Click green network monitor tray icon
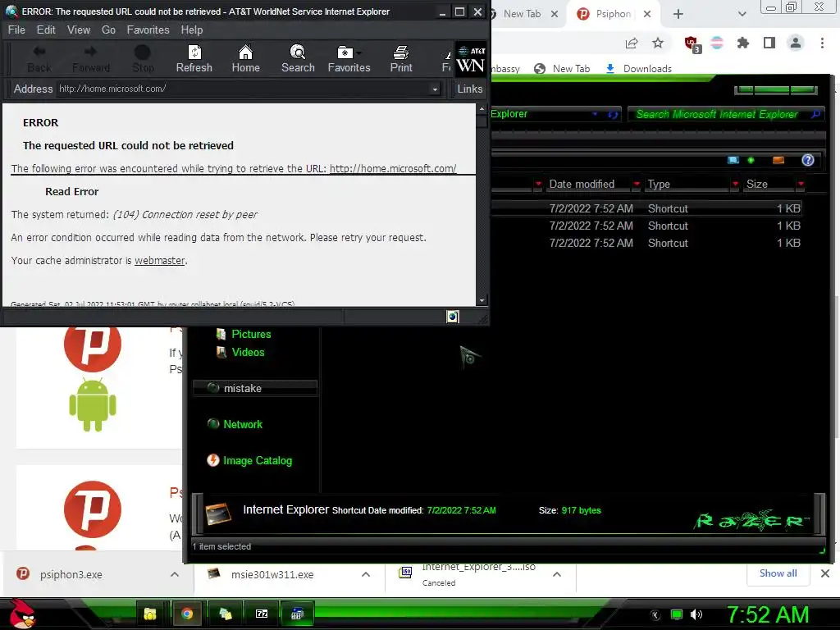The height and width of the screenshot is (630, 840). 677,614
